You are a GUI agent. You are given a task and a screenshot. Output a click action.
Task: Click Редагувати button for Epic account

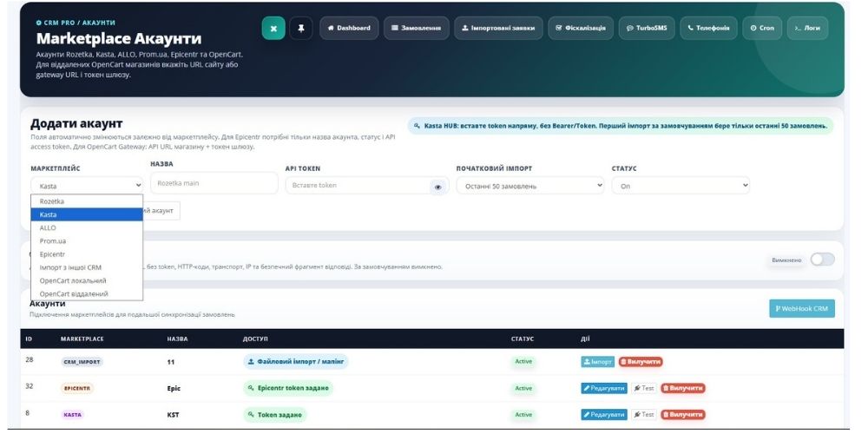tap(604, 388)
